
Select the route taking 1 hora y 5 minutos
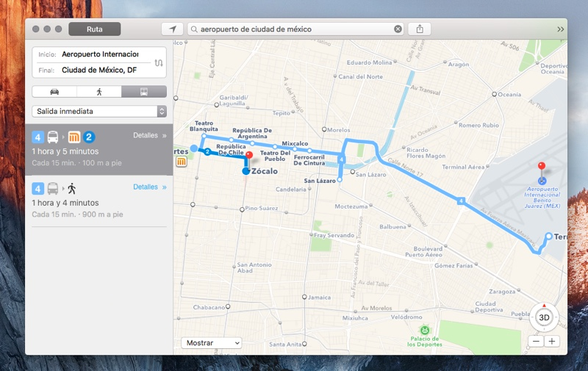pos(99,150)
